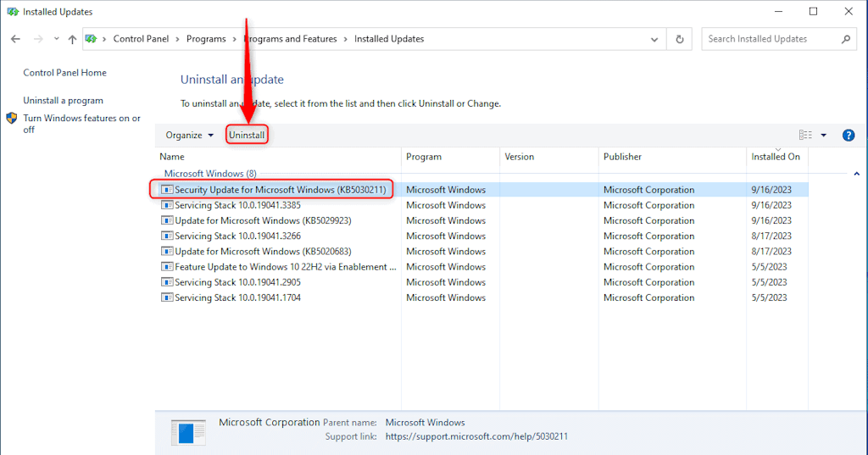Click Microsoft Windows program cell for KB5030211
Screen dimensions: 868x455
(446, 189)
